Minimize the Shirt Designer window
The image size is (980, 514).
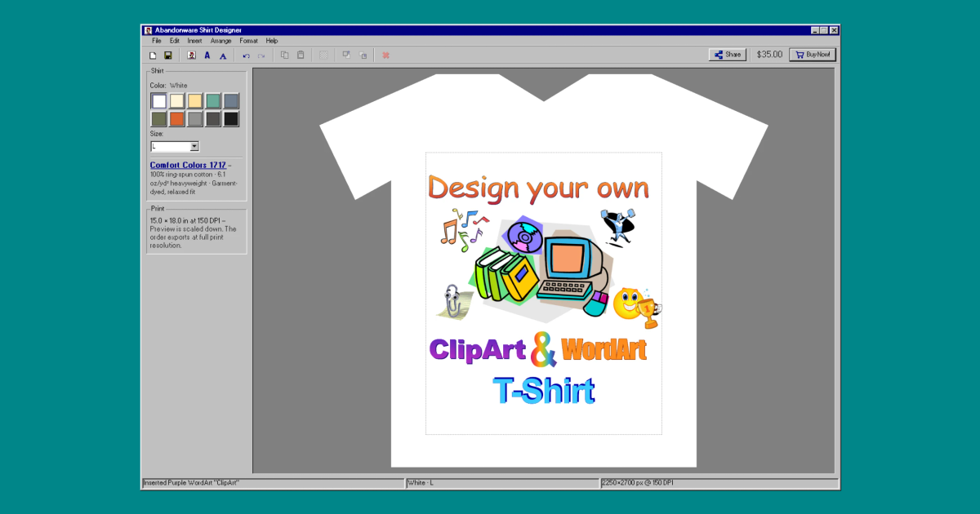(815, 30)
